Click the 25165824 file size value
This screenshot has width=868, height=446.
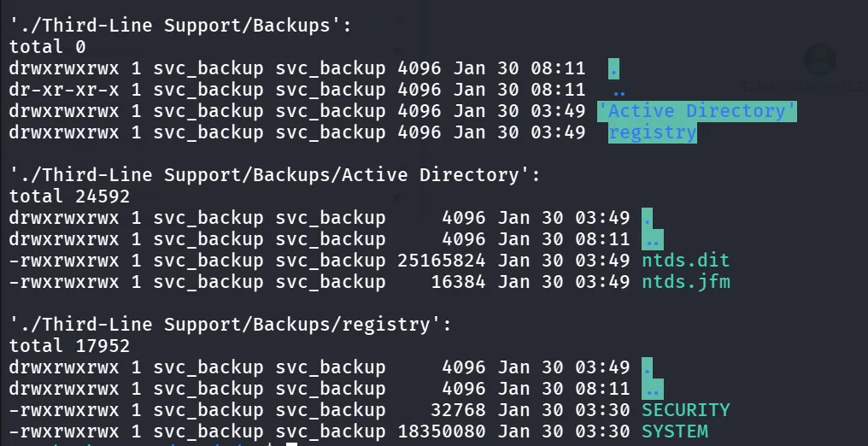(441, 260)
